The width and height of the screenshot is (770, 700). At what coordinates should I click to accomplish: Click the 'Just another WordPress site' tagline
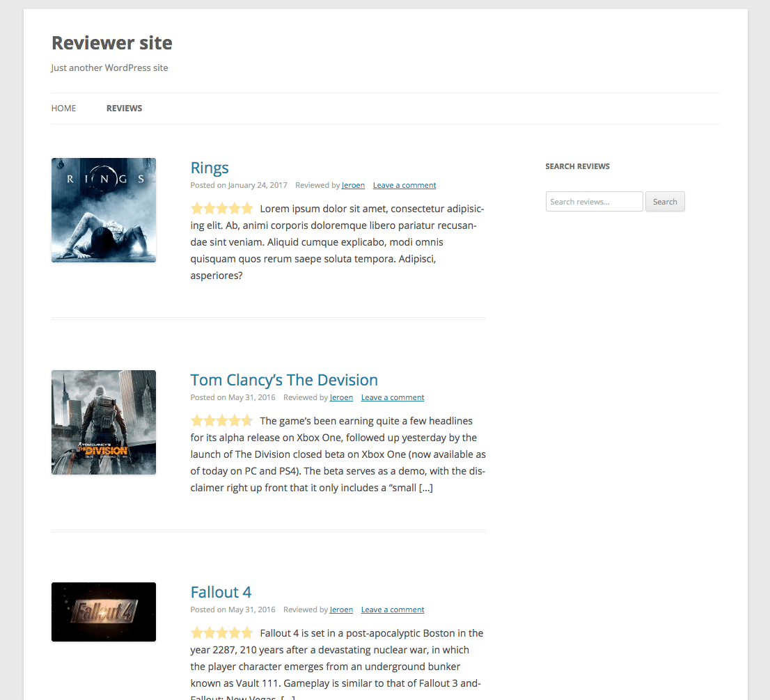109,67
